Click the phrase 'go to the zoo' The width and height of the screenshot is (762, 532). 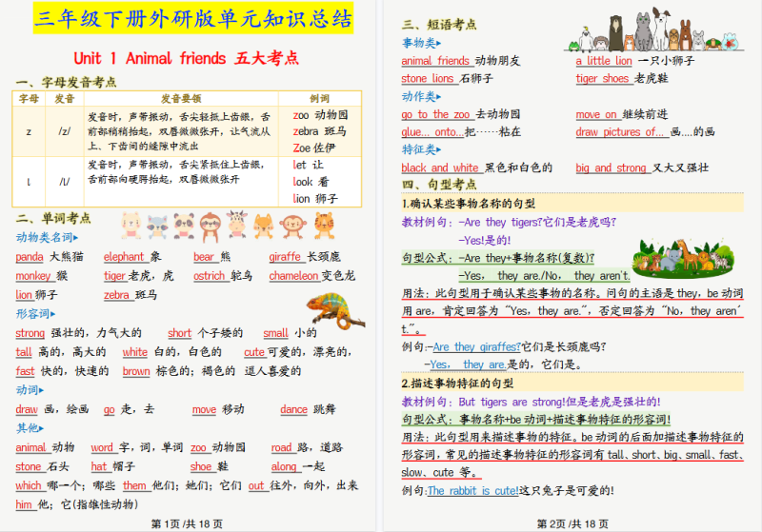(x=436, y=114)
